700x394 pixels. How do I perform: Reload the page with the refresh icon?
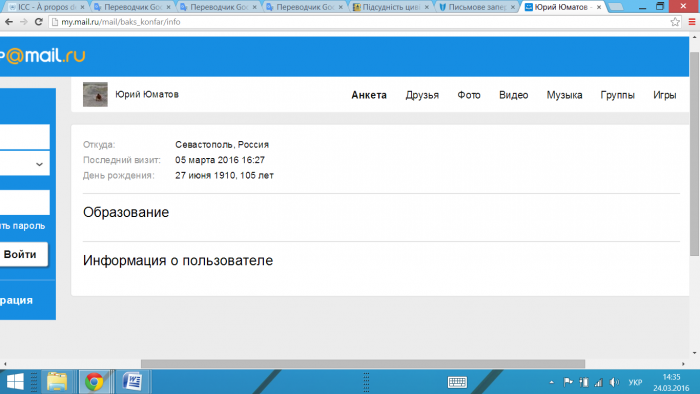(38, 22)
